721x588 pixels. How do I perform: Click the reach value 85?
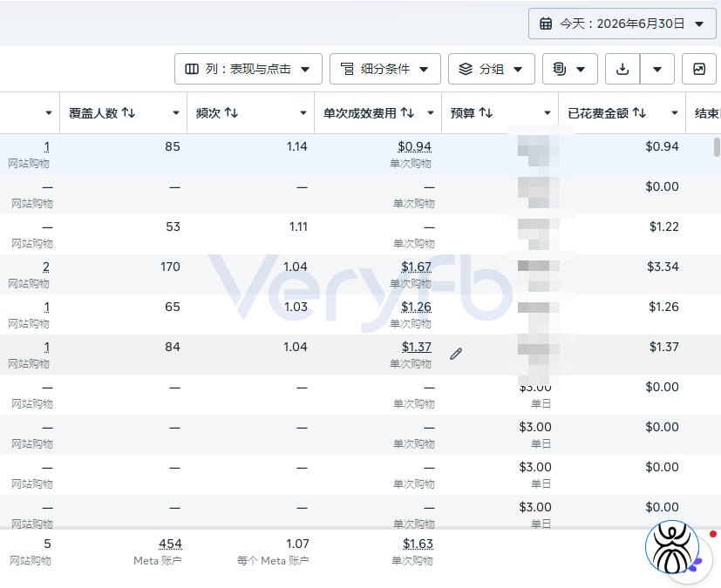pyautogui.click(x=173, y=146)
